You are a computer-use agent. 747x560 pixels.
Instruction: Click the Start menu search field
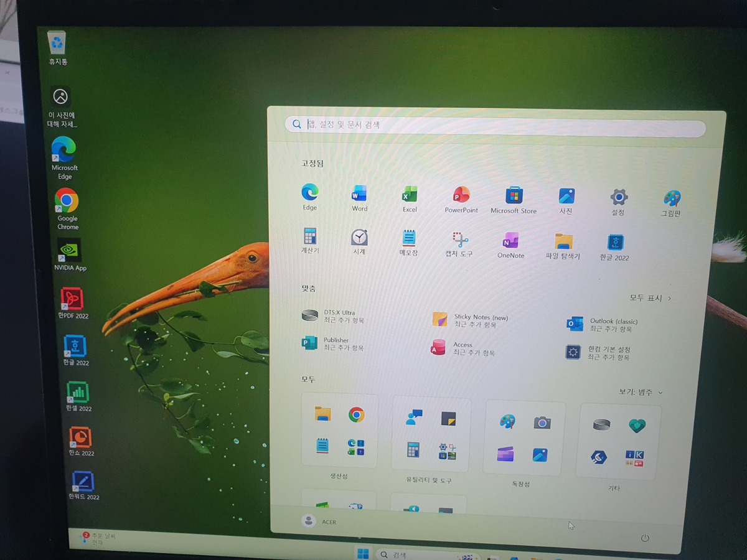click(x=495, y=125)
